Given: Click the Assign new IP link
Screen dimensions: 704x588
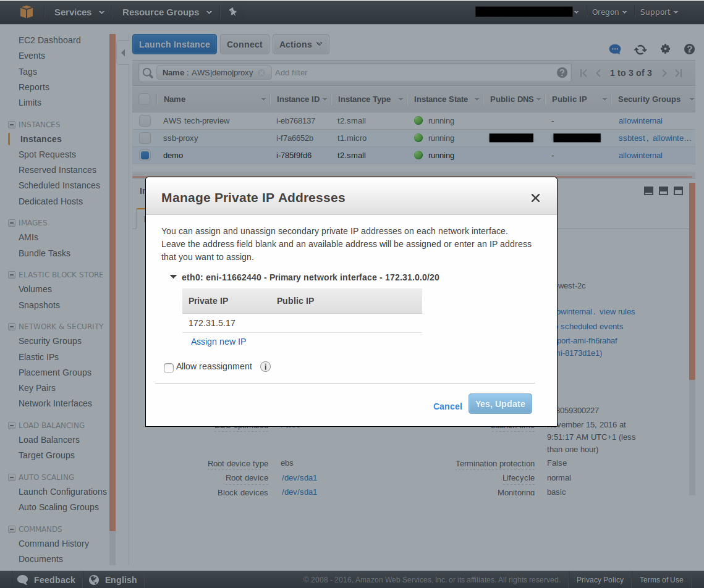Looking at the screenshot, I should [x=218, y=342].
